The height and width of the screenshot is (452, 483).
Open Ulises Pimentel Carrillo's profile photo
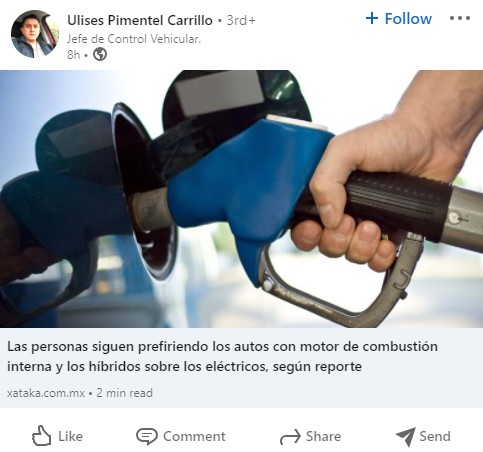tap(35, 34)
